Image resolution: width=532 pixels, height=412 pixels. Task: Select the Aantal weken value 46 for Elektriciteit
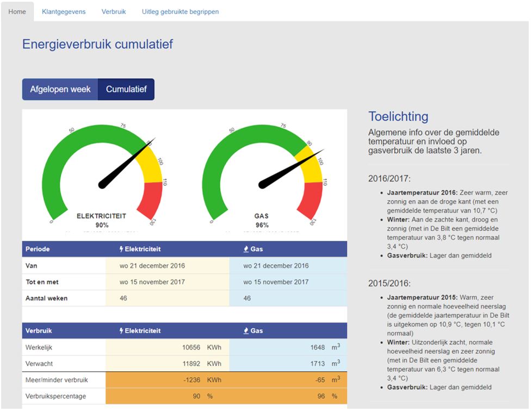(x=124, y=298)
